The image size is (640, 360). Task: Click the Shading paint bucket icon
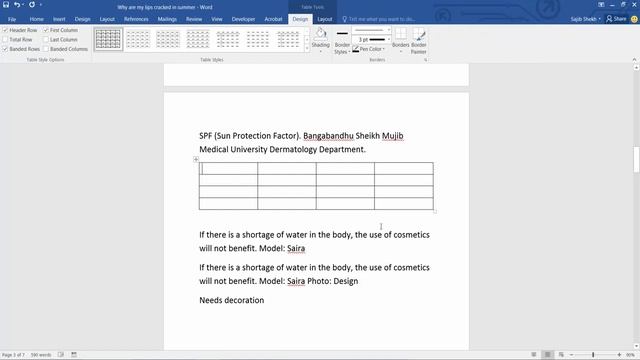coord(320,34)
